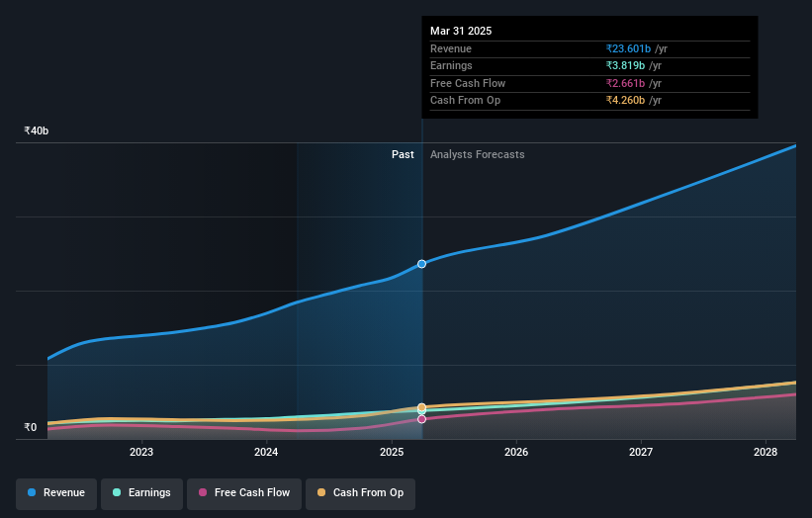This screenshot has height=518, width=812.
Task: Toggle the Revenue legend series
Action: pyautogui.click(x=56, y=493)
